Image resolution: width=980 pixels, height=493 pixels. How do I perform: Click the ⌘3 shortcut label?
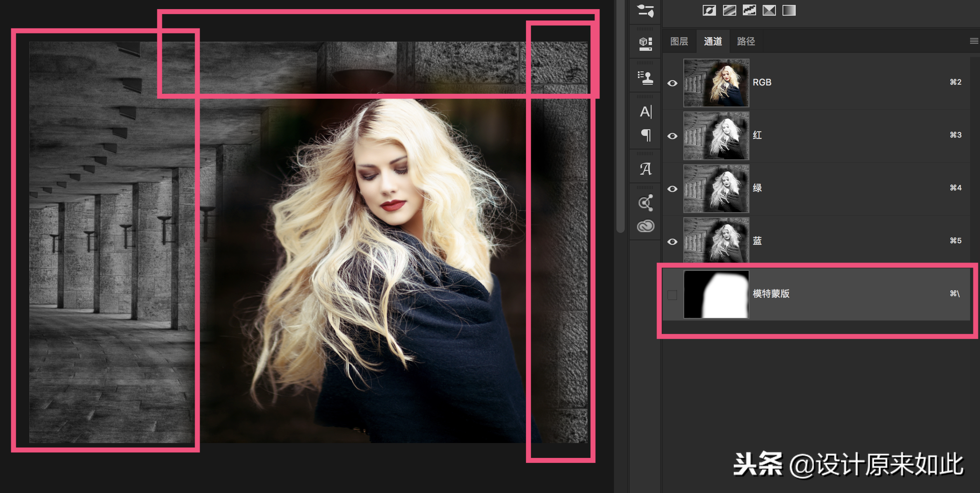956,135
